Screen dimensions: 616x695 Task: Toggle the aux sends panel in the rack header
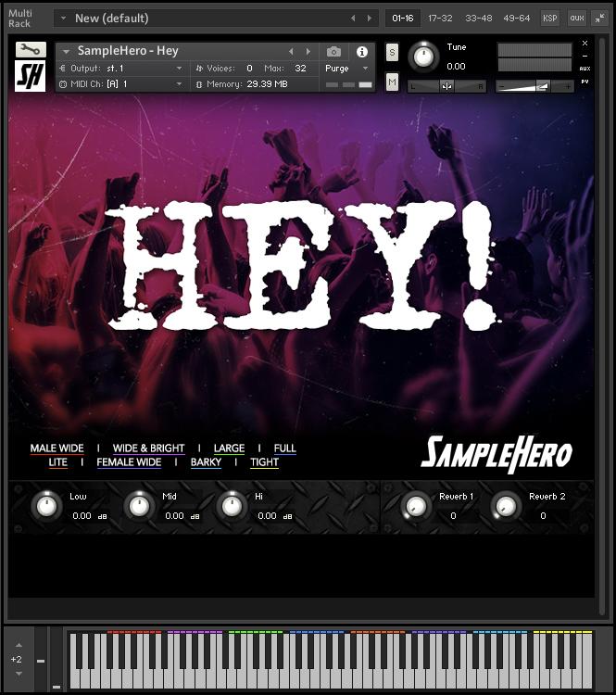577,19
